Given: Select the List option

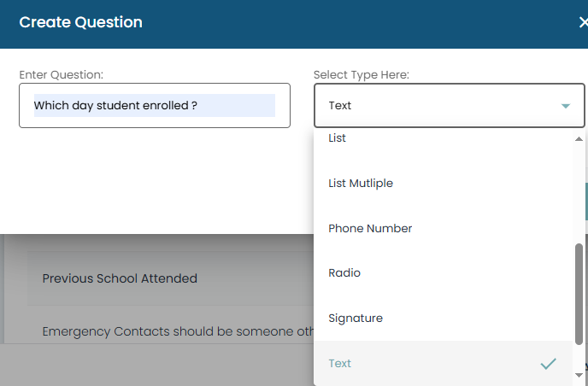Looking at the screenshot, I should tap(338, 138).
